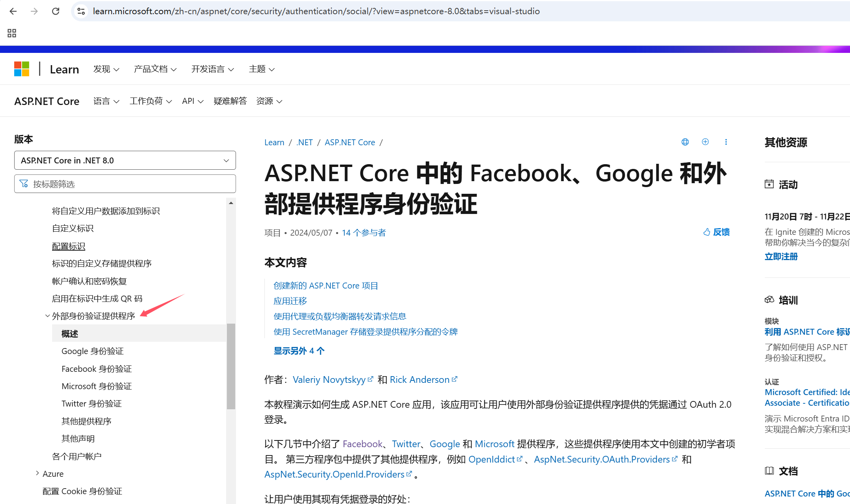Click the 14 个参与者 contributors link

click(x=364, y=233)
